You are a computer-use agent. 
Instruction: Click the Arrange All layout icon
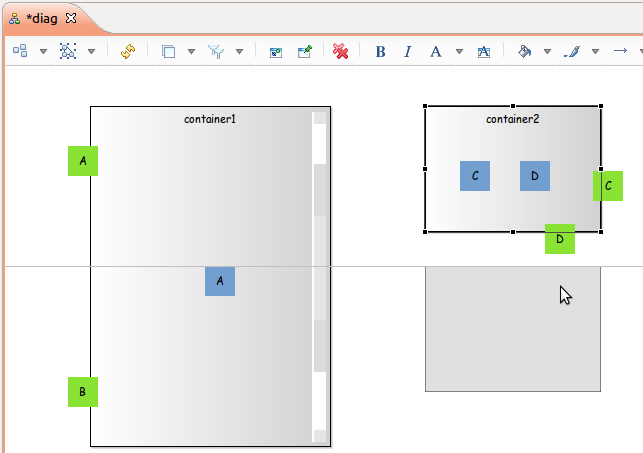(20, 51)
